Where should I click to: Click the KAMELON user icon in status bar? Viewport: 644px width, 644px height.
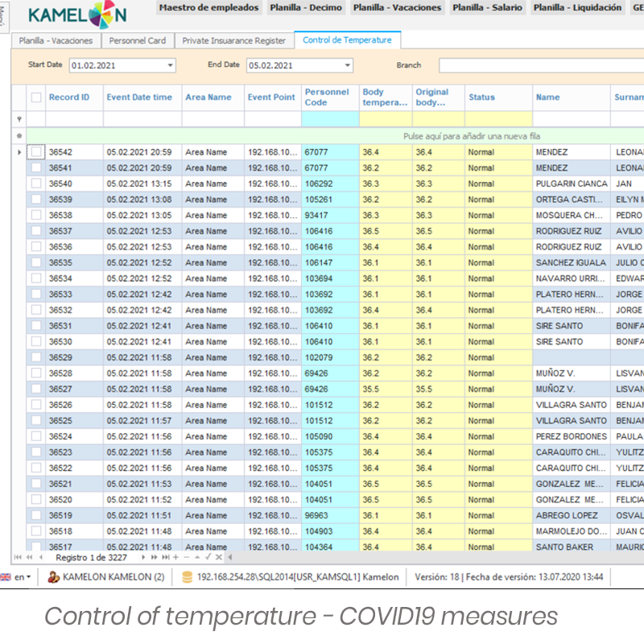coord(53,577)
